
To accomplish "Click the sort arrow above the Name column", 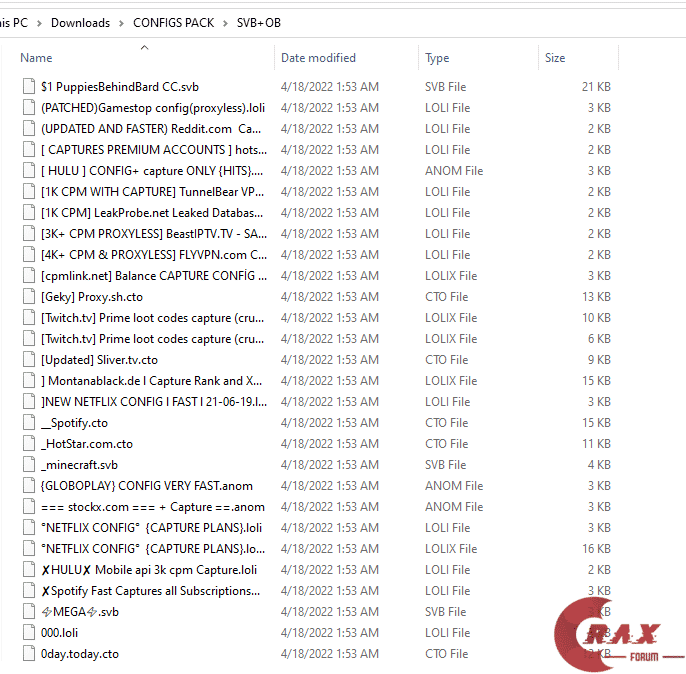I will (144, 47).
